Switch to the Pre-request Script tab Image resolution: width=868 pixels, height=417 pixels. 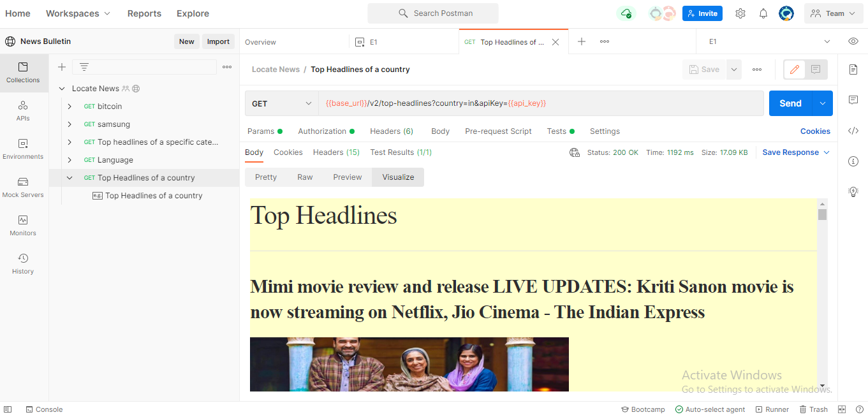coord(498,131)
